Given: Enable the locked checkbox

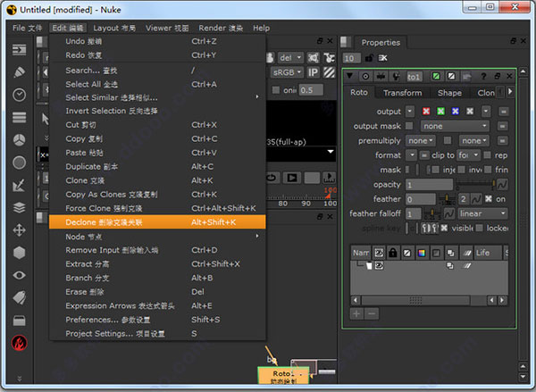Looking at the screenshot, I should pos(480,228).
